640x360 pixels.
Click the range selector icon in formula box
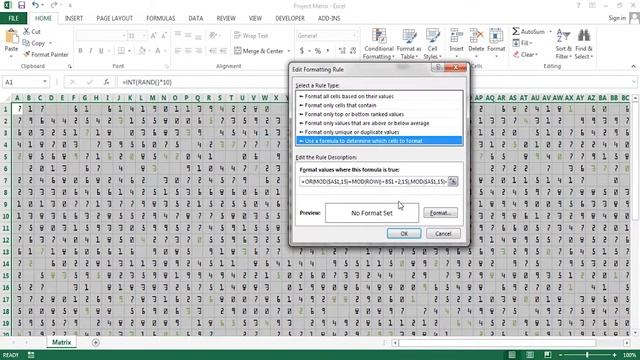[x=453, y=181]
